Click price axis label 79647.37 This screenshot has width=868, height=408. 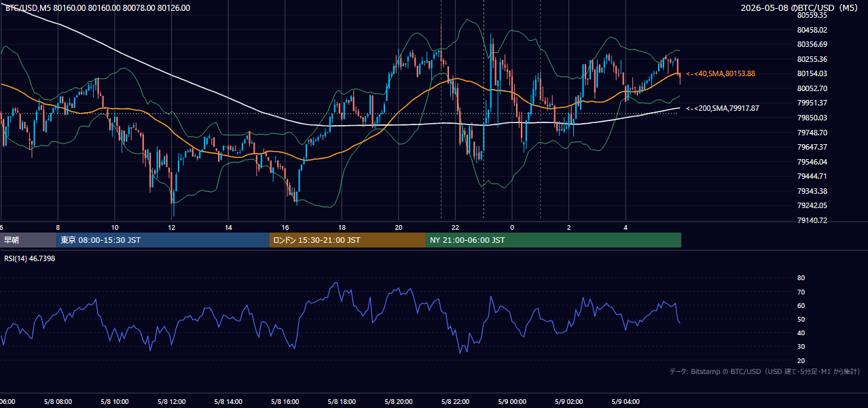[x=812, y=147]
